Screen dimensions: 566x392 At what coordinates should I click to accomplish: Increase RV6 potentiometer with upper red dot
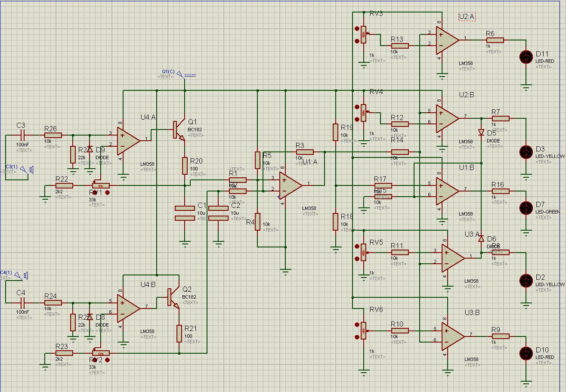356,325
